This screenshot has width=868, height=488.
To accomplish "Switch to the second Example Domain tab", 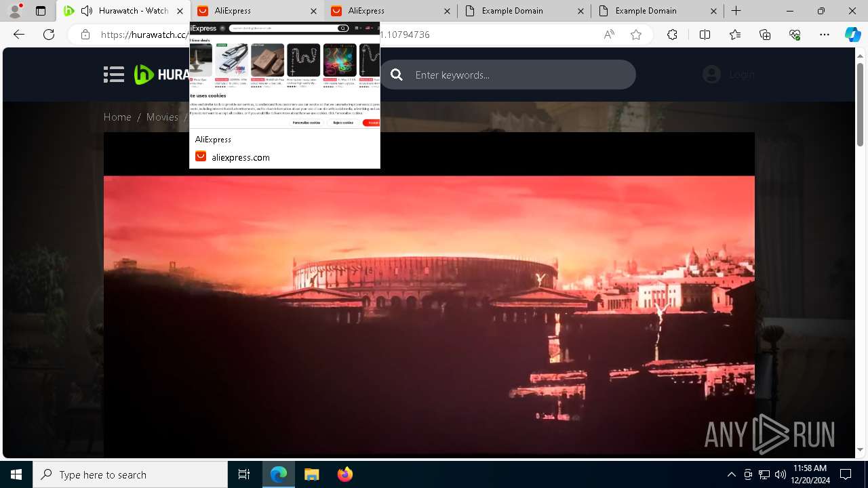I will tap(656, 11).
